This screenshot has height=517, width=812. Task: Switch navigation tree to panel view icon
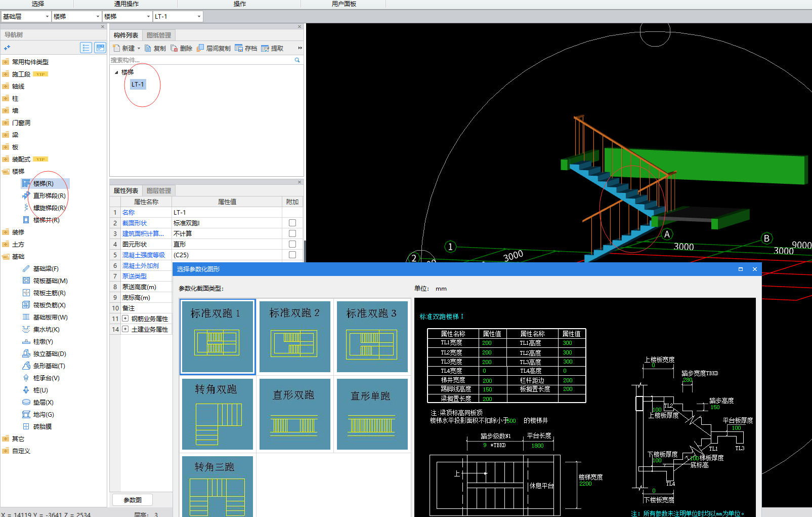[x=100, y=48]
